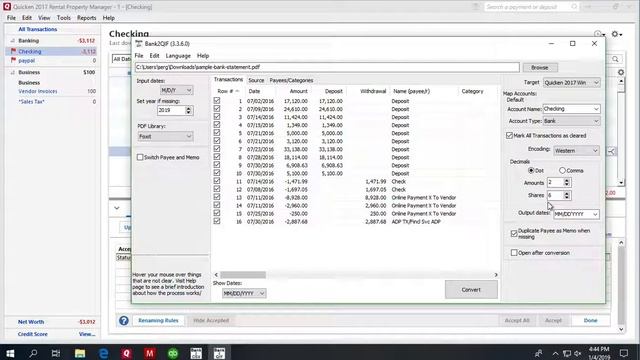Viewport: 640px width, 360px height.
Task: Click the Browse button
Action: tap(540, 67)
